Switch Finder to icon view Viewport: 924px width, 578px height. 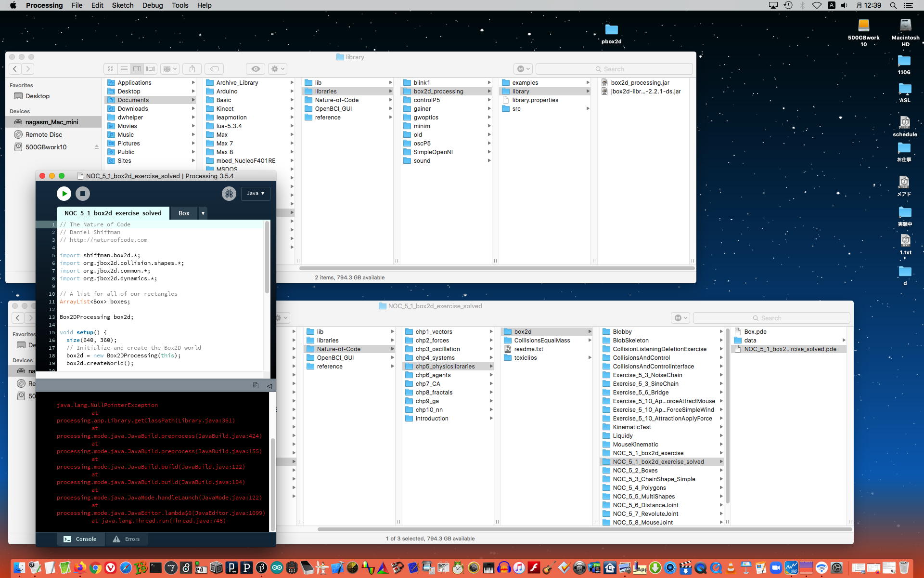[111, 69]
